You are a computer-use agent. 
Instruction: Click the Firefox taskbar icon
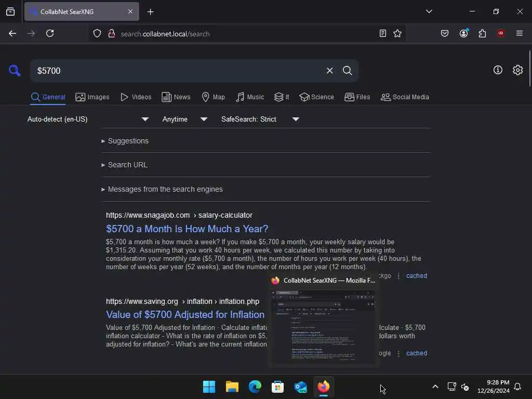click(x=323, y=387)
